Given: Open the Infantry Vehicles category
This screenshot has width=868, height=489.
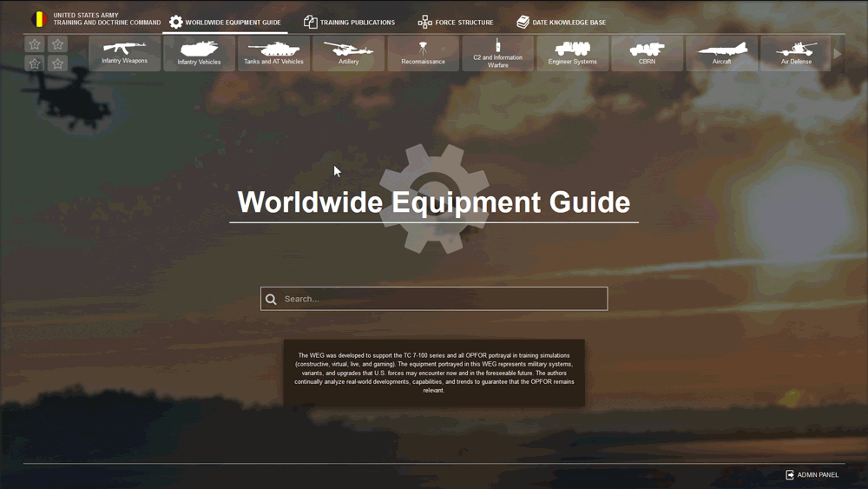Looking at the screenshot, I should [199, 53].
